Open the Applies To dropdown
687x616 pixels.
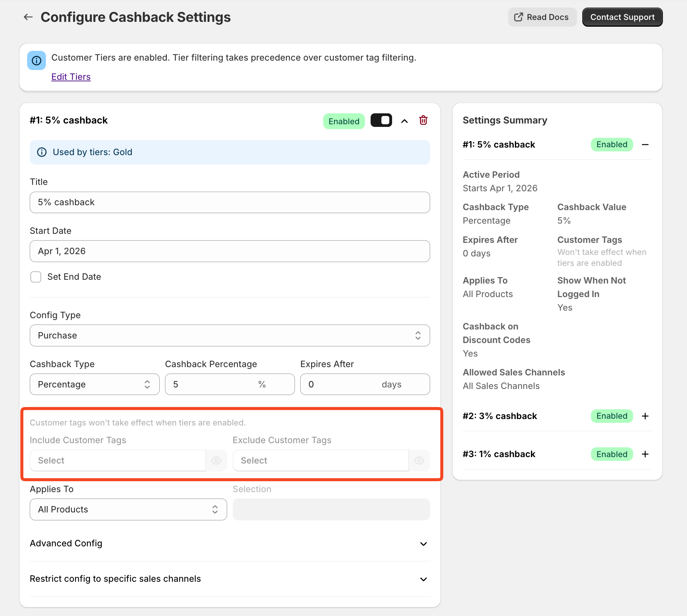pos(128,509)
